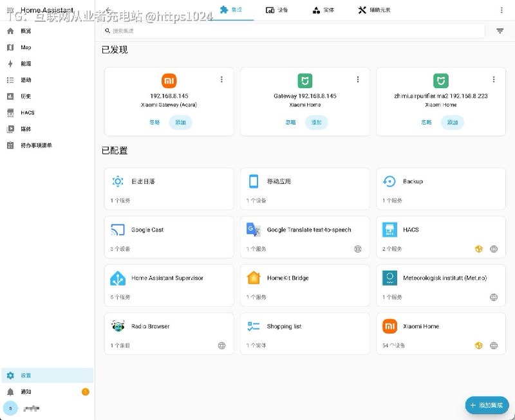This screenshot has height=420, width=515.
Task: Click the 已发现 section heading
Action: point(115,50)
